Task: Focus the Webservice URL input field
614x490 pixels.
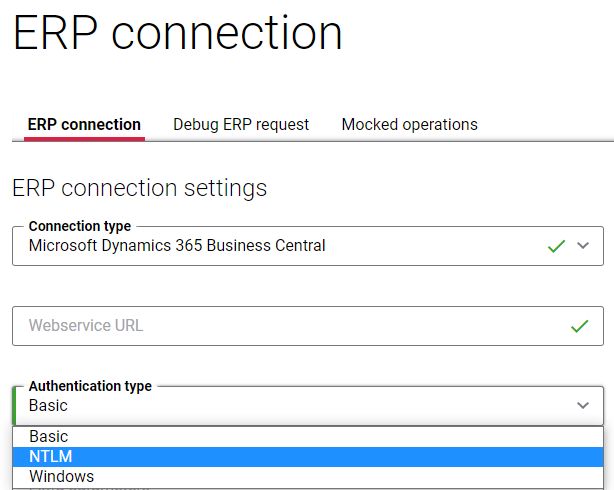Action: coord(308,326)
